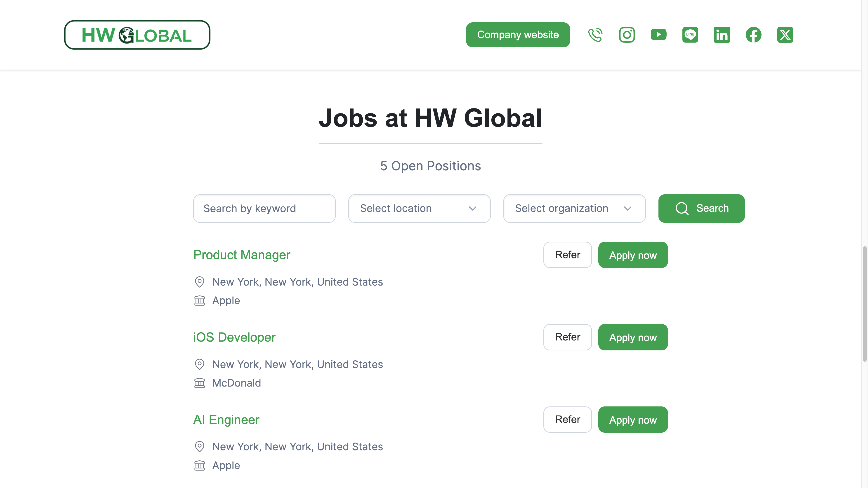This screenshot has height=488, width=868.
Task: Expand the Select location dropdown
Action: pos(419,209)
